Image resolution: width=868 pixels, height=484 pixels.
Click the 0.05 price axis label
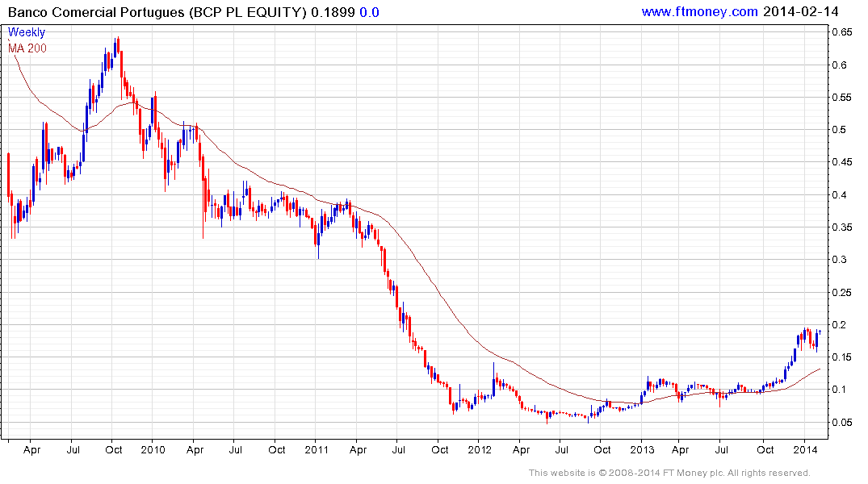click(842, 422)
